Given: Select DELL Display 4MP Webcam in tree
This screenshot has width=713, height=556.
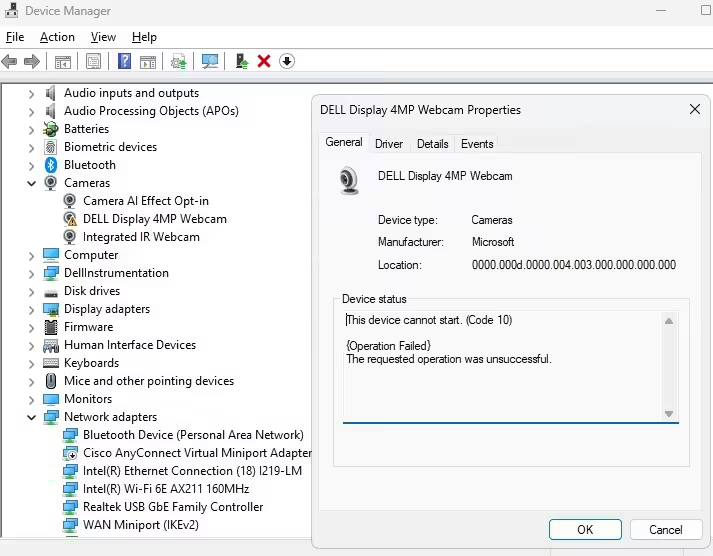Looking at the screenshot, I should [154, 219].
